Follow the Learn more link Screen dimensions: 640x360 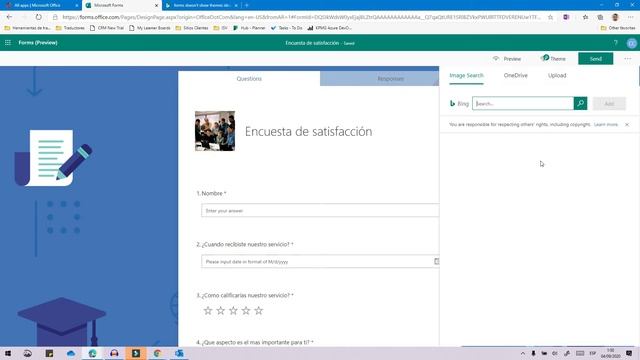[606, 124]
